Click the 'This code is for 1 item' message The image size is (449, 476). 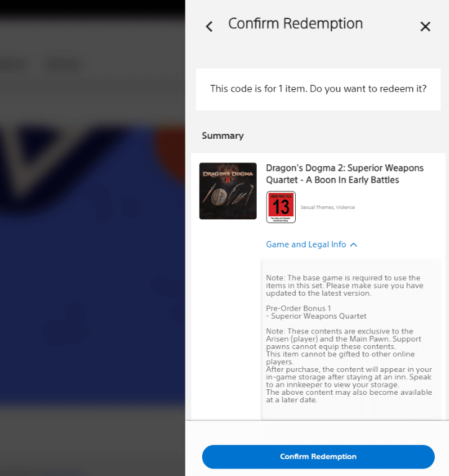[x=318, y=89]
